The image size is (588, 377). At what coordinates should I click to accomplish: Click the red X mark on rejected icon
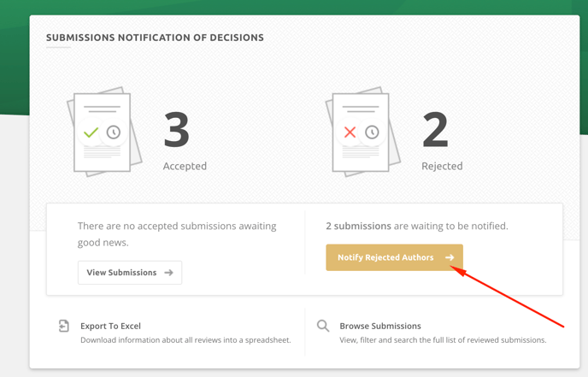[x=350, y=133]
